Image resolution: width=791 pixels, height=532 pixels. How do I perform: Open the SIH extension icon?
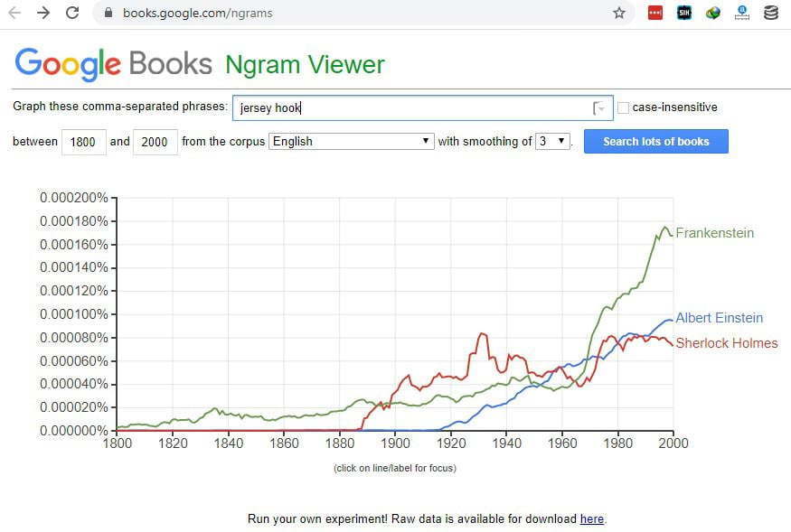[x=684, y=14]
